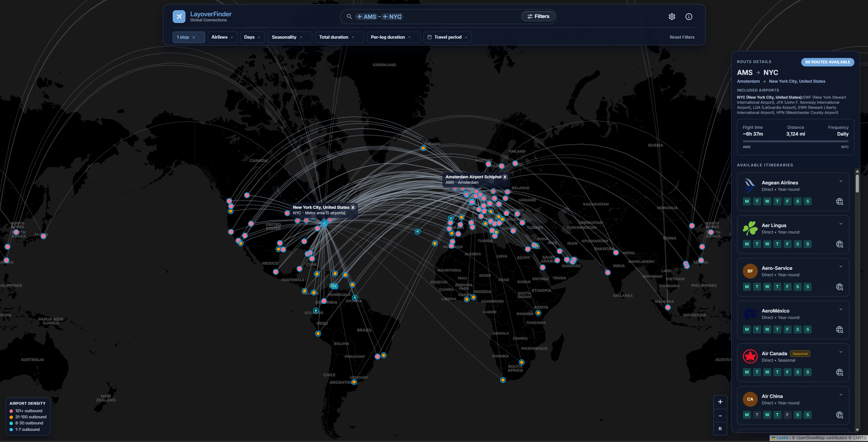Zoom in using the map plus control

coord(720,402)
